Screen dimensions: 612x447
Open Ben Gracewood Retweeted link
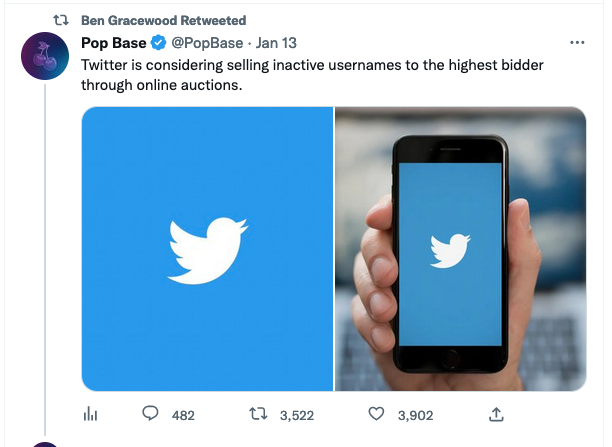click(163, 20)
